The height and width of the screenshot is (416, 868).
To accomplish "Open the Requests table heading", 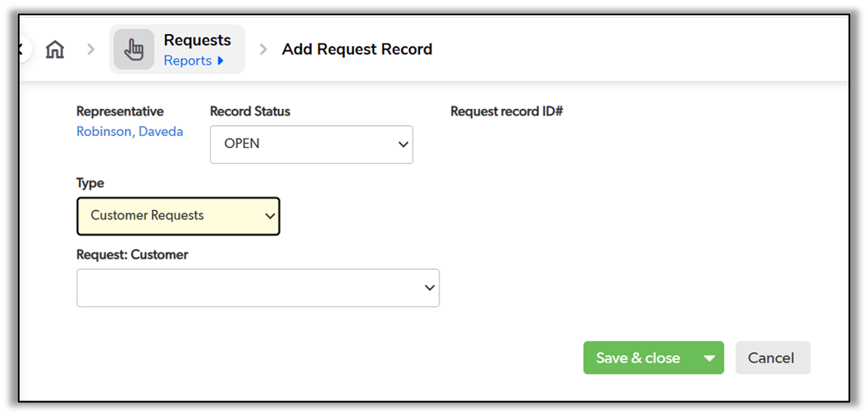I will pos(197,40).
